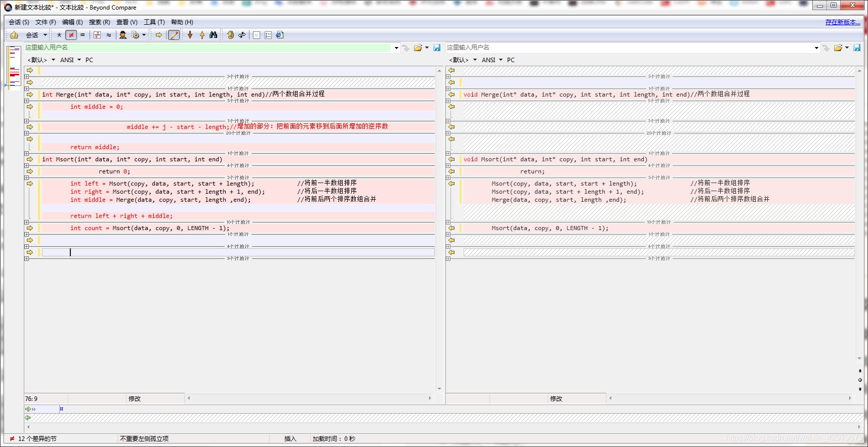This screenshot has height=447, width=868.
Task: Expand right path history dropdown arrow
Action: pyautogui.click(x=816, y=48)
